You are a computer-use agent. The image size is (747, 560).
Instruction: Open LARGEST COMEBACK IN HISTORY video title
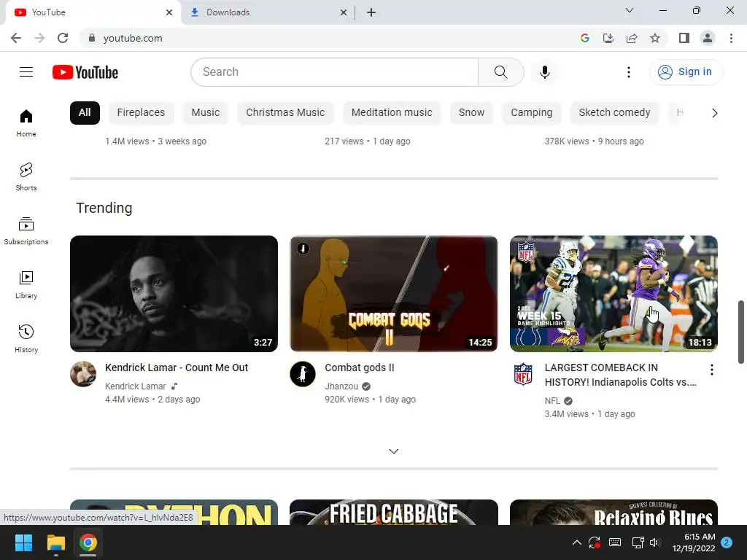[620, 375]
